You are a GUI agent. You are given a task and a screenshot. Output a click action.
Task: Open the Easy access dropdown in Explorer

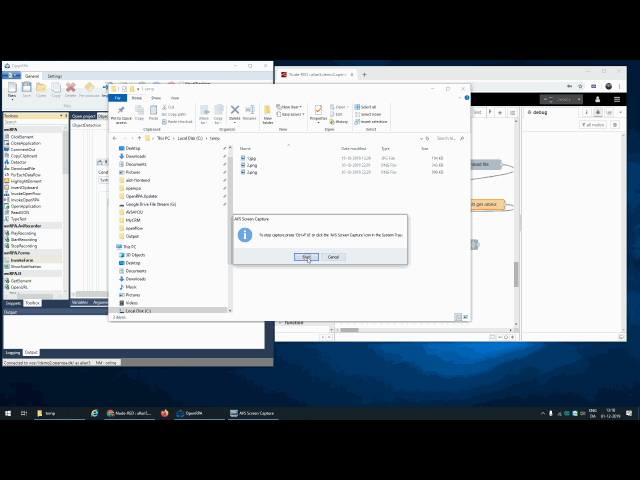tap(291, 114)
